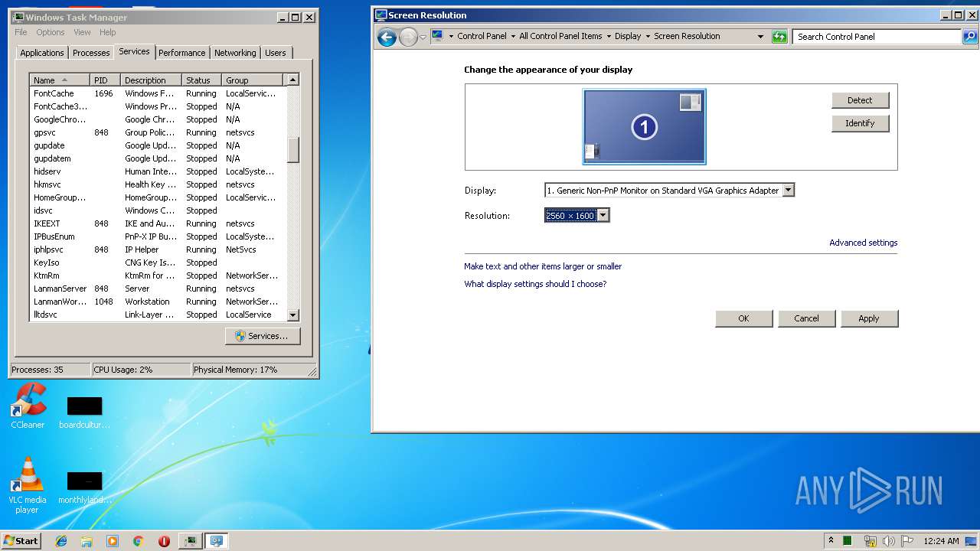980x551 pixels.
Task: Sort services by Group column header
Action: (253, 80)
